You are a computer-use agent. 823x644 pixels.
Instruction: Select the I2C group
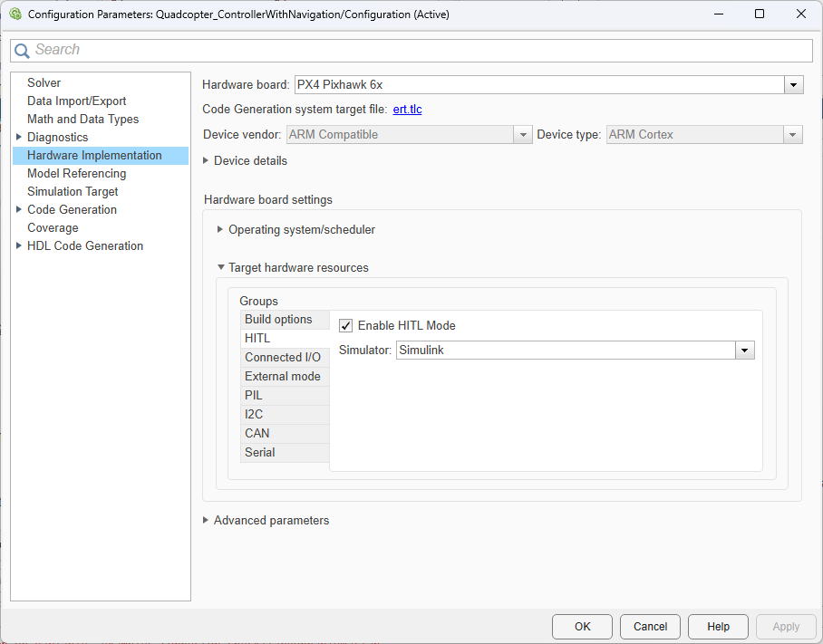tap(285, 414)
